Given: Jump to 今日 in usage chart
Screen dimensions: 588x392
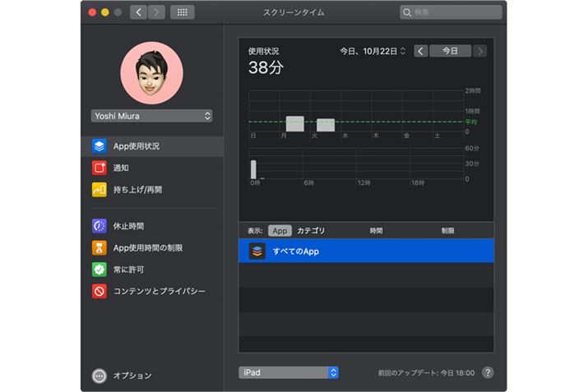Looking at the screenshot, I should point(450,51).
